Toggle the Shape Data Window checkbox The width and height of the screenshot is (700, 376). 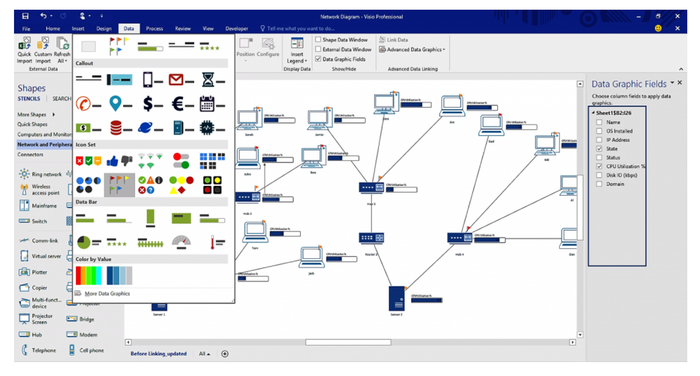pyautogui.click(x=318, y=40)
